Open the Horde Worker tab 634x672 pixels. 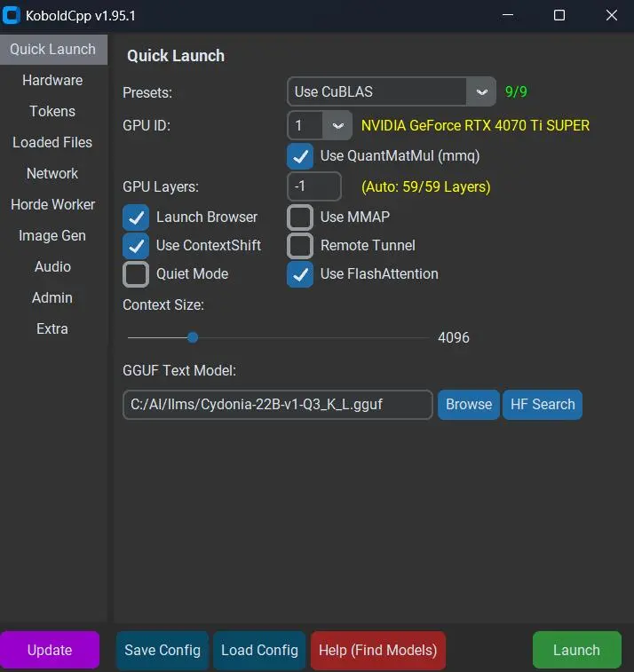coord(52,204)
